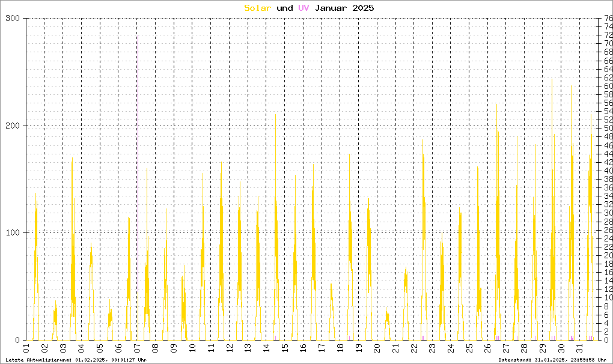The image size is (613, 364).
Task: Click the 50 value on right UV axis
Action: (608, 129)
